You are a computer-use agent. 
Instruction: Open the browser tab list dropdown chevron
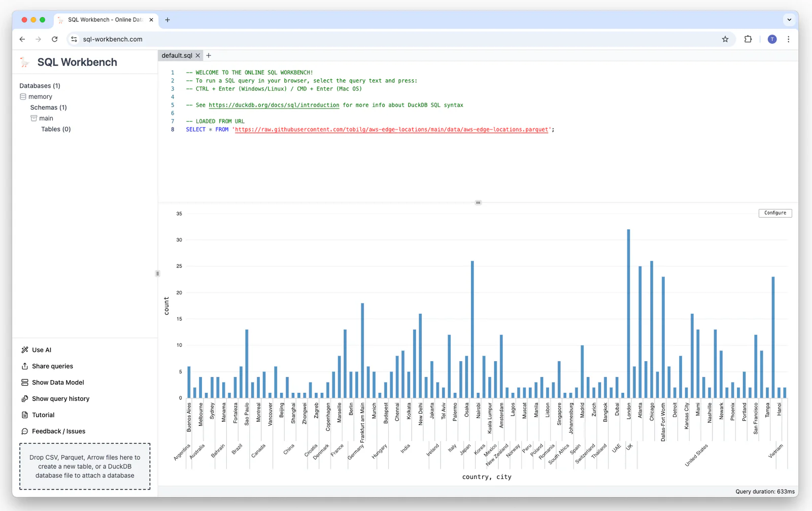click(789, 20)
